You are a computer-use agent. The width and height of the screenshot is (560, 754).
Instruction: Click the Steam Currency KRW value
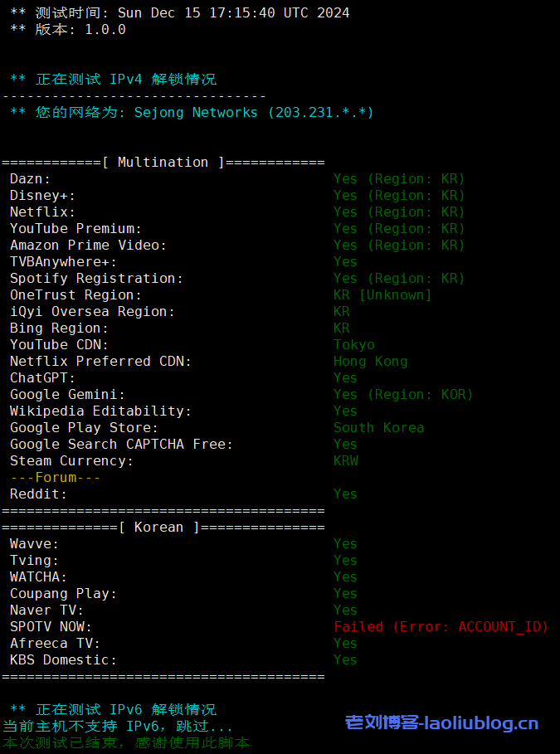pyautogui.click(x=346, y=461)
